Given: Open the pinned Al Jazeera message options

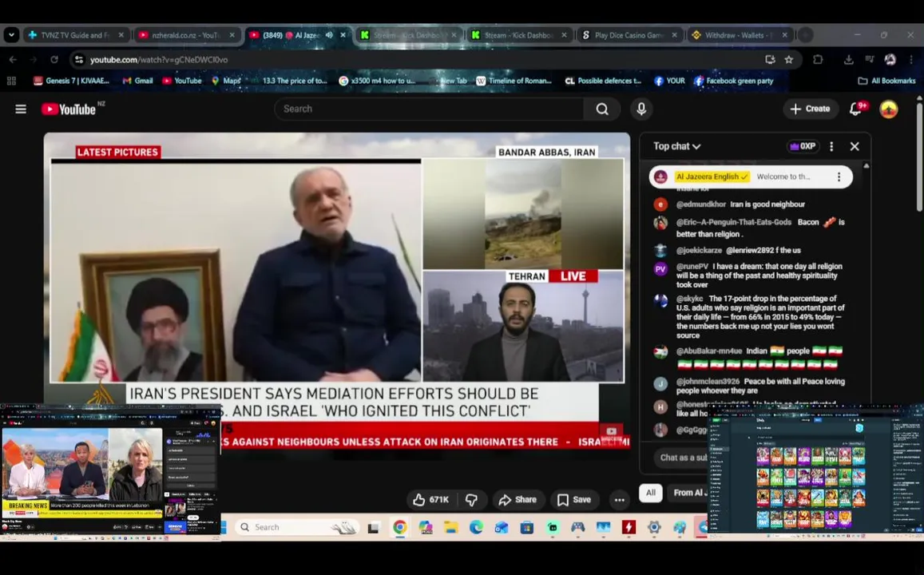Looking at the screenshot, I should (839, 176).
